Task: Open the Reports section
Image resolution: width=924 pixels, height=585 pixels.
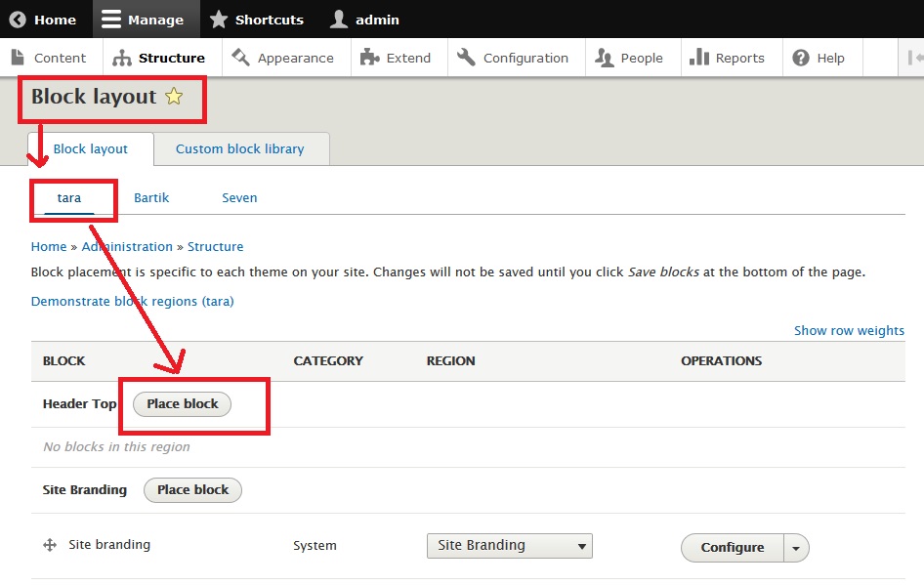Action: click(x=728, y=58)
